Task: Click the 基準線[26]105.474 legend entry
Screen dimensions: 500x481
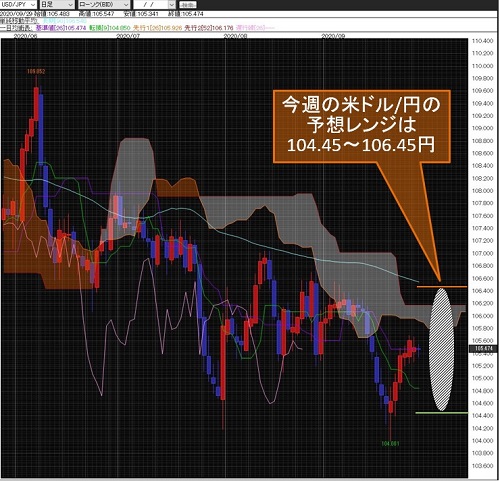Action: (61, 28)
